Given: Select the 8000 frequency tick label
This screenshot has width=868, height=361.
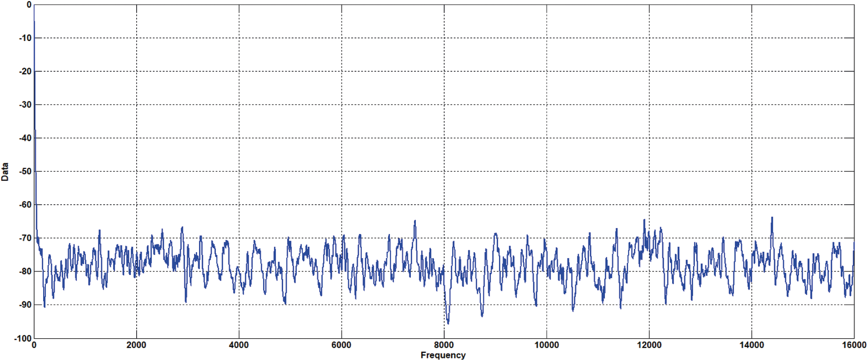Looking at the screenshot, I should [444, 345].
